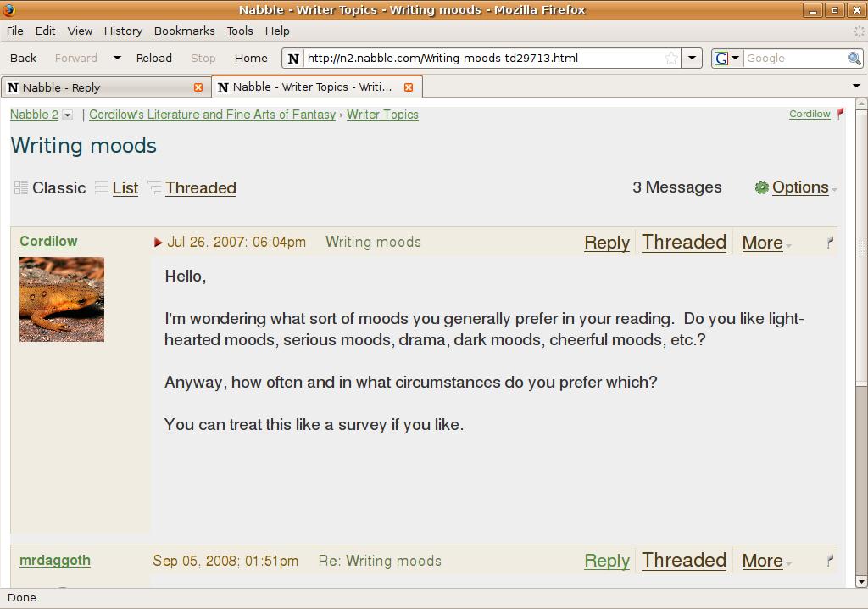This screenshot has height=609, width=868.
Task: Click the List view icon
Action: [x=102, y=187]
